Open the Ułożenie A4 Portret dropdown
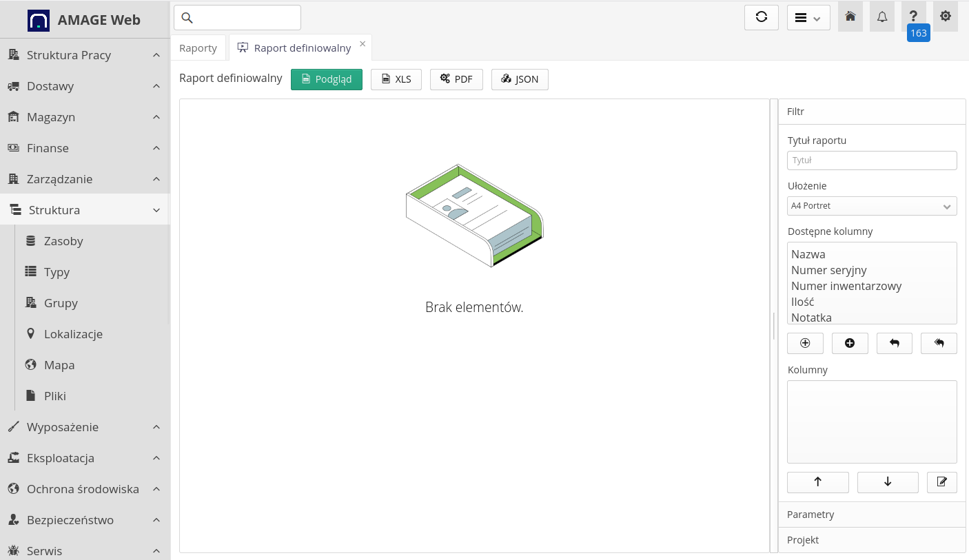 pos(872,206)
